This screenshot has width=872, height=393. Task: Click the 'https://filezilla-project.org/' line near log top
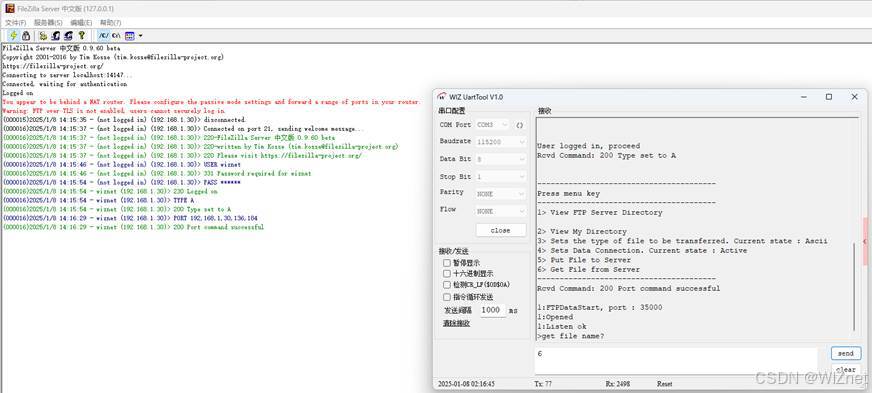pyautogui.click(x=53, y=66)
